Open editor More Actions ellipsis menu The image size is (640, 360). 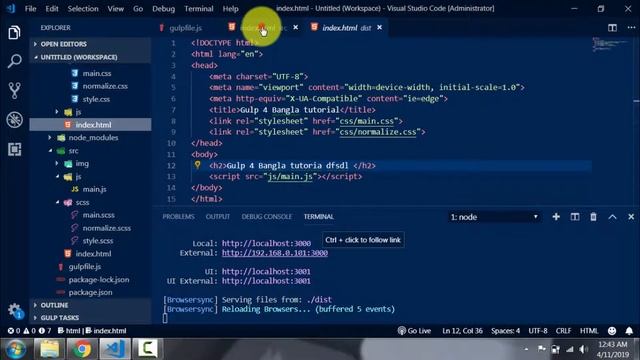(x=631, y=28)
